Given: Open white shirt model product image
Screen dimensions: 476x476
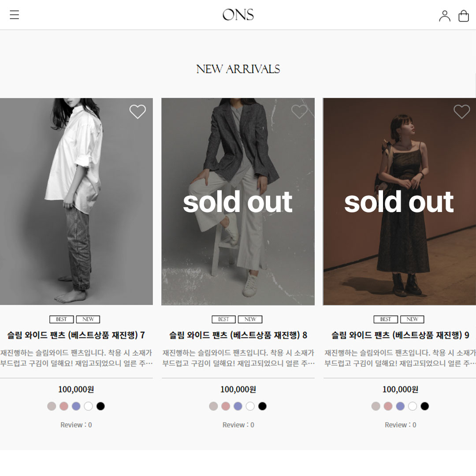Looking at the screenshot, I should coord(76,201).
